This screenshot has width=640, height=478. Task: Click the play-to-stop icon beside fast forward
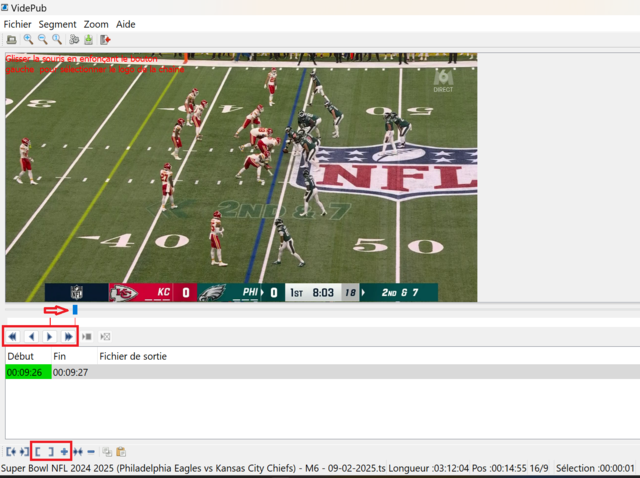point(87,337)
